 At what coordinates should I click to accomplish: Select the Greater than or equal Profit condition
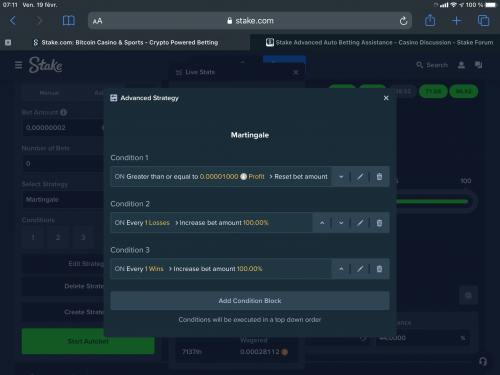click(x=221, y=177)
